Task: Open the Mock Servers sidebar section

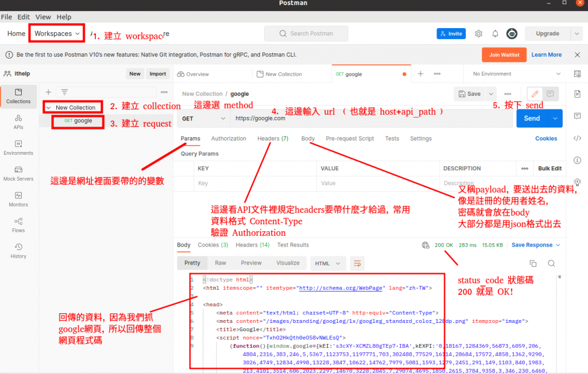Action: click(18, 174)
